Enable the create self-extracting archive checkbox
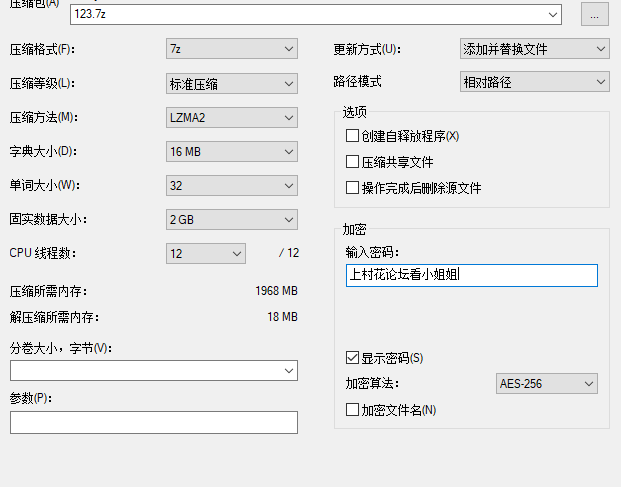The width and height of the screenshot is (621, 487). (x=352, y=135)
